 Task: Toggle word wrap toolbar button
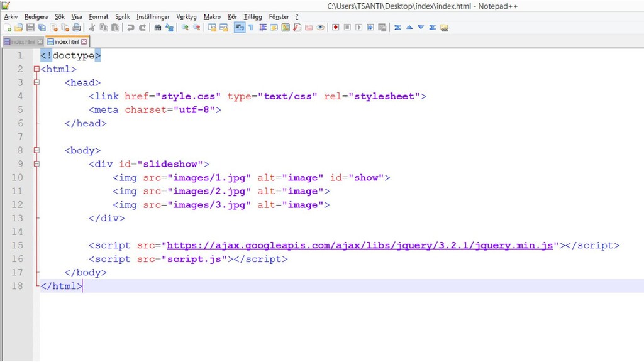pyautogui.click(x=240, y=28)
